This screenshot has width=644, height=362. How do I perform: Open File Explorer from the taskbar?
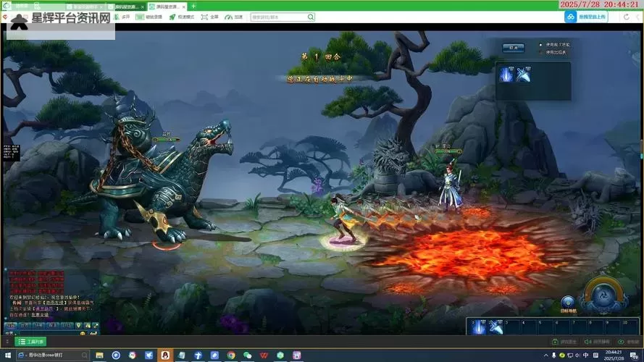99,355
